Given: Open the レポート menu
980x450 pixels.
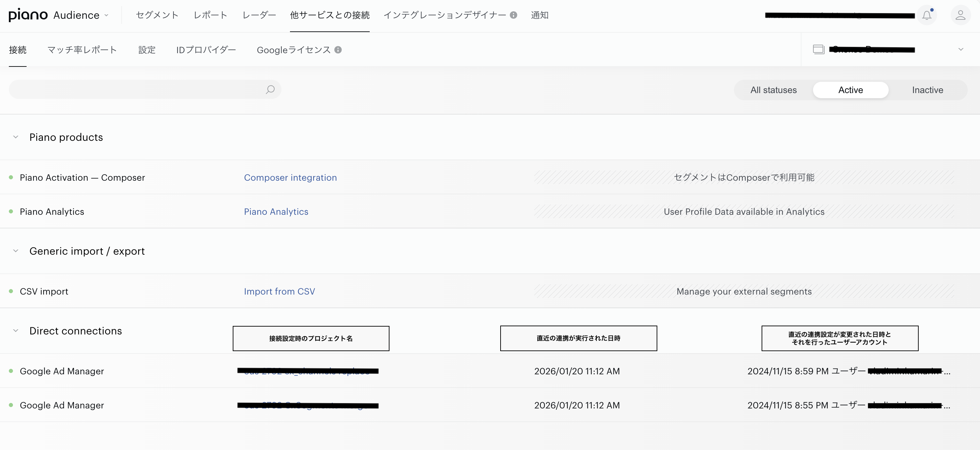Looking at the screenshot, I should [210, 15].
